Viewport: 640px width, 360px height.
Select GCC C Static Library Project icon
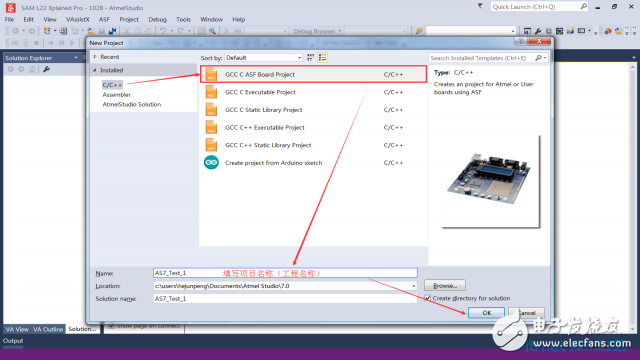coord(211,110)
